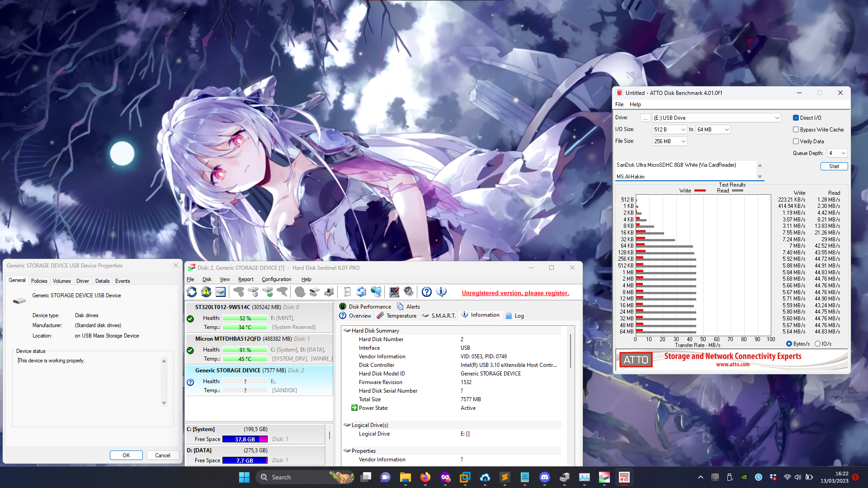Click the blue question mark help icon
The height and width of the screenshot is (488, 868).
point(427,292)
